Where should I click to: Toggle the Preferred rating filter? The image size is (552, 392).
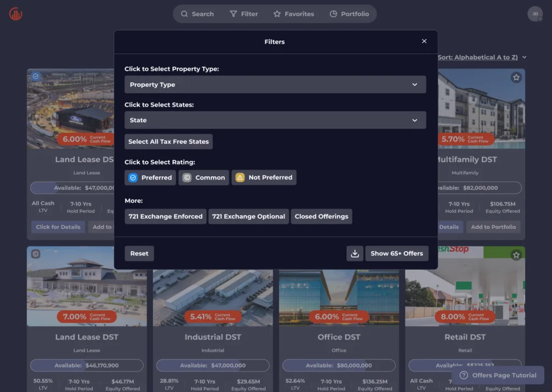point(150,177)
